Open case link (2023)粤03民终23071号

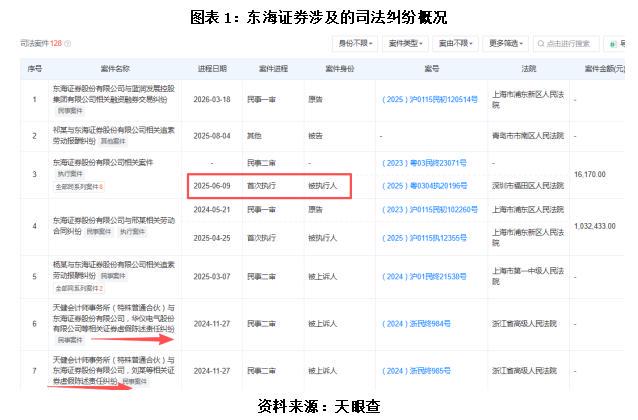point(431,162)
